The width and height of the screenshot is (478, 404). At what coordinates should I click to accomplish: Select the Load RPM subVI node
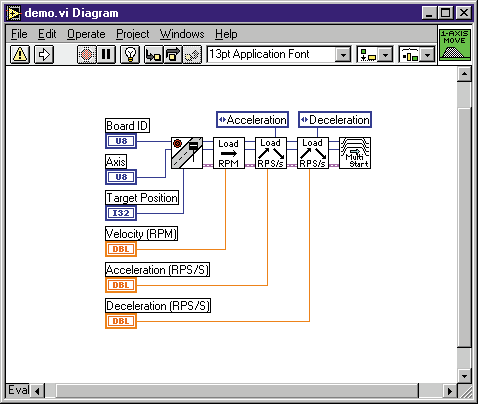[229, 153]
